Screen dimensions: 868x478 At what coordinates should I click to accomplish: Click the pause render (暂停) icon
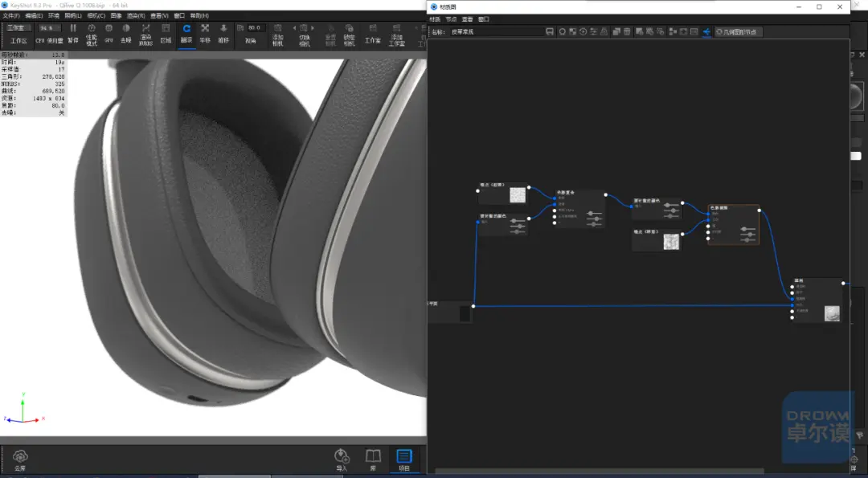click(x=73, y=33)
